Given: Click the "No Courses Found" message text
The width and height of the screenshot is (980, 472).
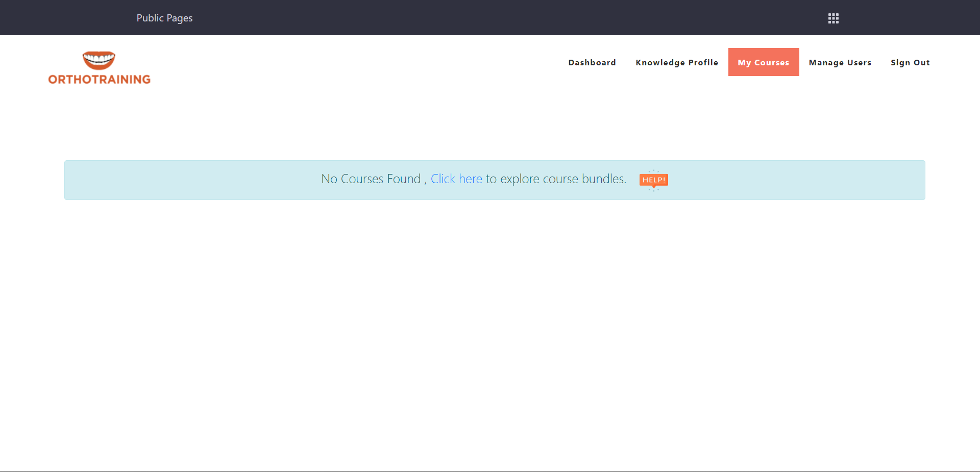Looking at the screenshot, I should pos(371,179).
